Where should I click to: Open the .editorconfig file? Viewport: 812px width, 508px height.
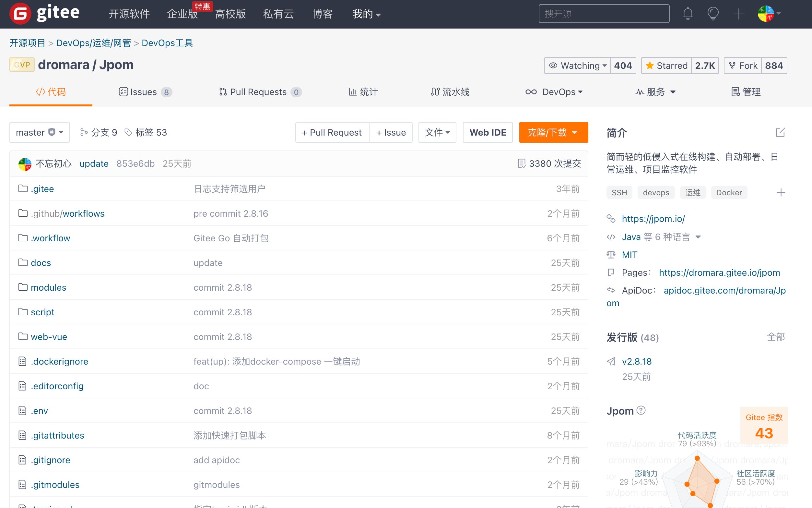[x=57, y=386]
